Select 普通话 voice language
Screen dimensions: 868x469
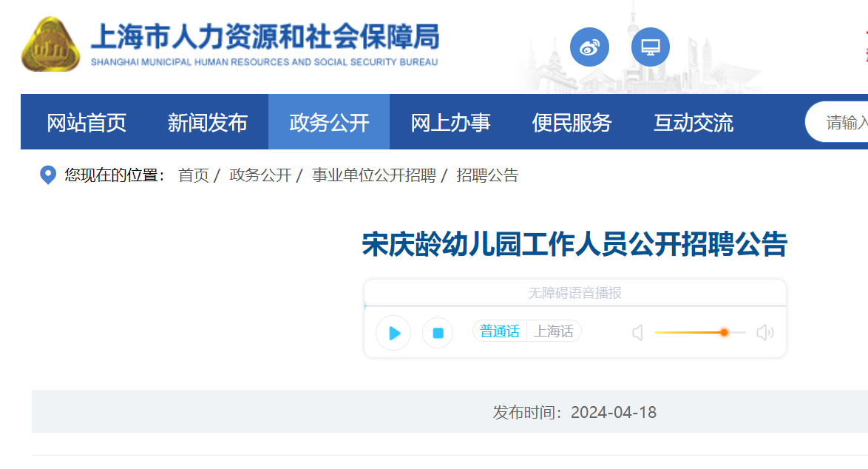[499, 331]
